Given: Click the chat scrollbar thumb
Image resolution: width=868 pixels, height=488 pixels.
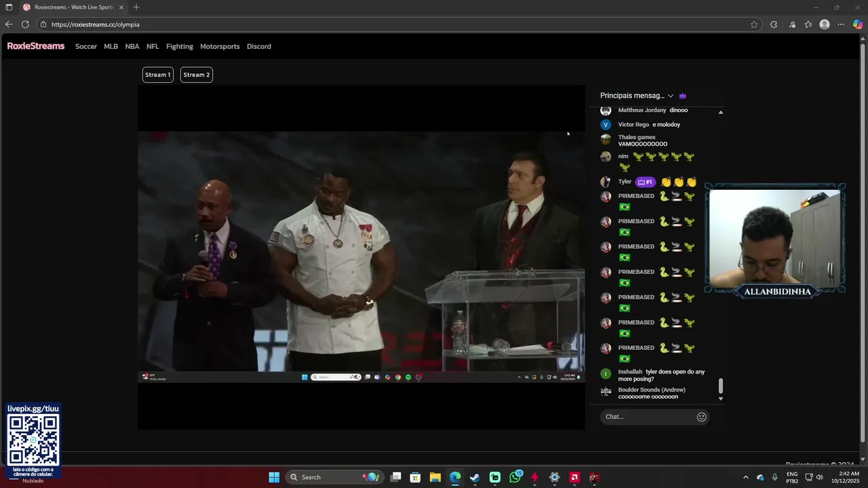Looking at the screenshot, I should point(720,386).
